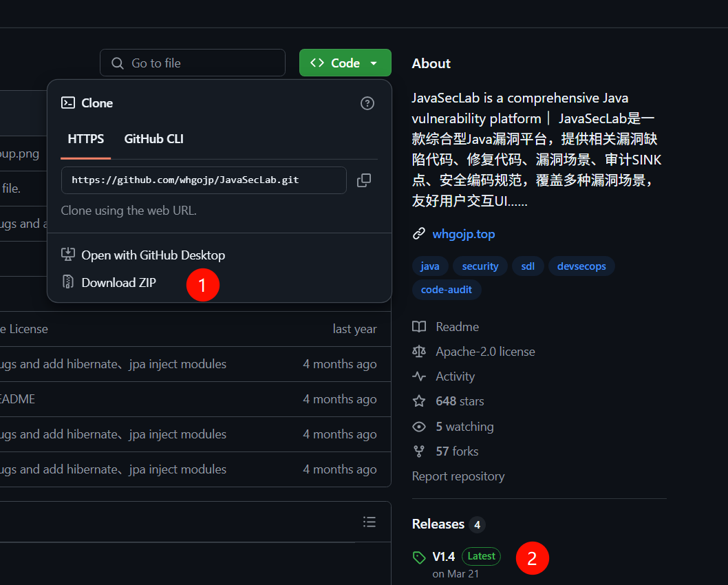Viewport: 728px width, 585px height.
Task: Open the Readme link in About
Action: [x=458, y=327]
